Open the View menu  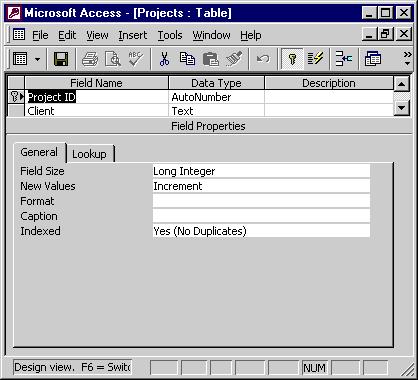point(97,35)
